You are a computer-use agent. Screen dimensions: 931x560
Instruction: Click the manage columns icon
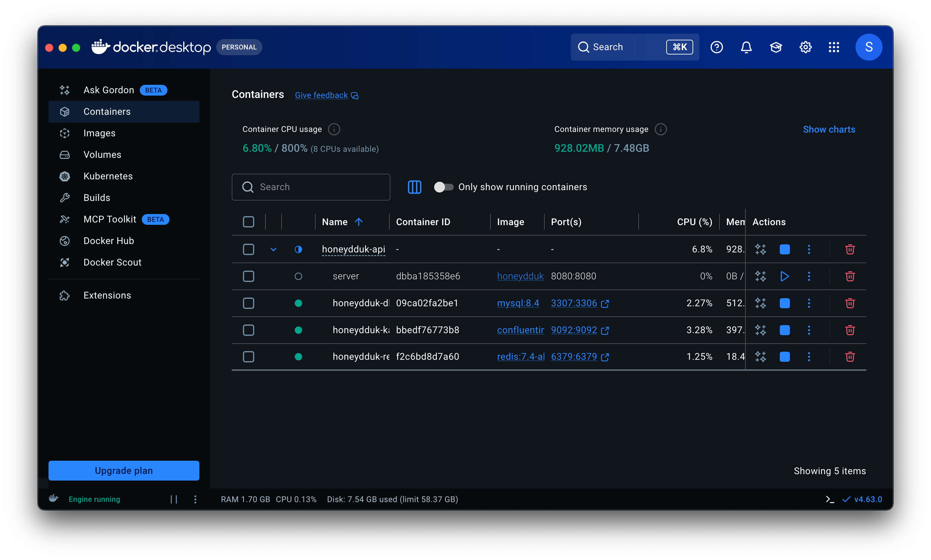pyautogui.click(x=414, y=187)
